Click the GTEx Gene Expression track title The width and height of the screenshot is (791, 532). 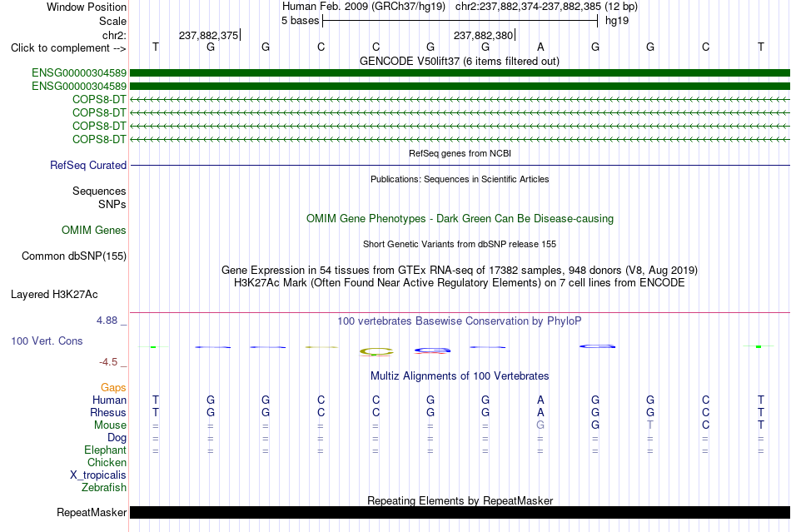[460, 271]
